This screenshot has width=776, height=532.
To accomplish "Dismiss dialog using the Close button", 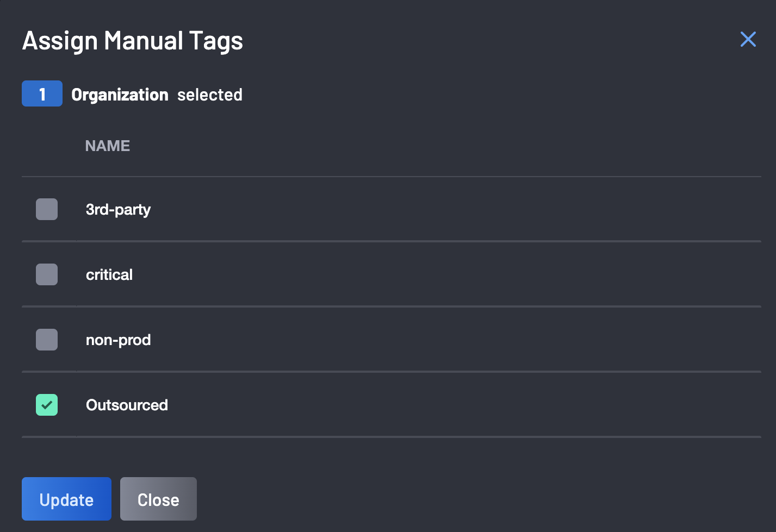I will coord(158,499).
